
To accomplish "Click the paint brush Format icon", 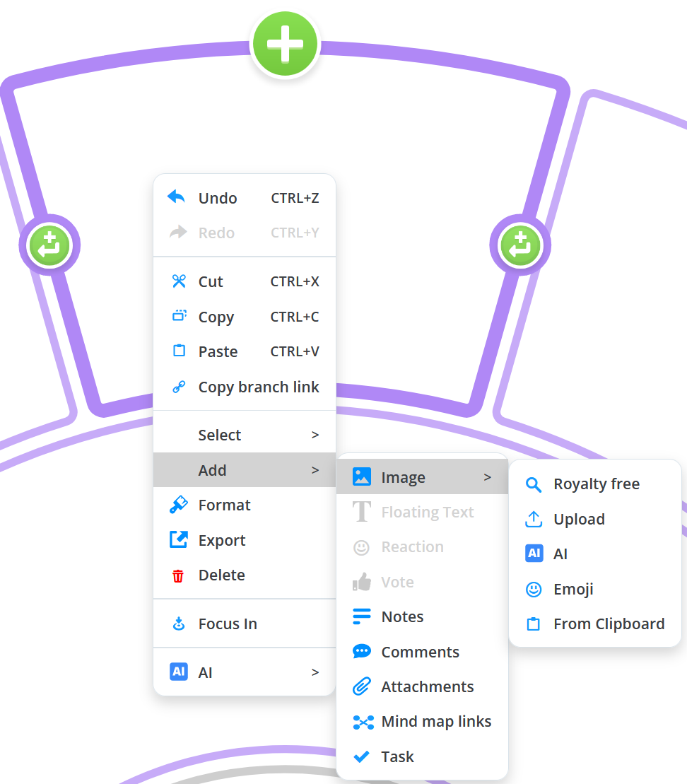I will click(x=178, y=505).
